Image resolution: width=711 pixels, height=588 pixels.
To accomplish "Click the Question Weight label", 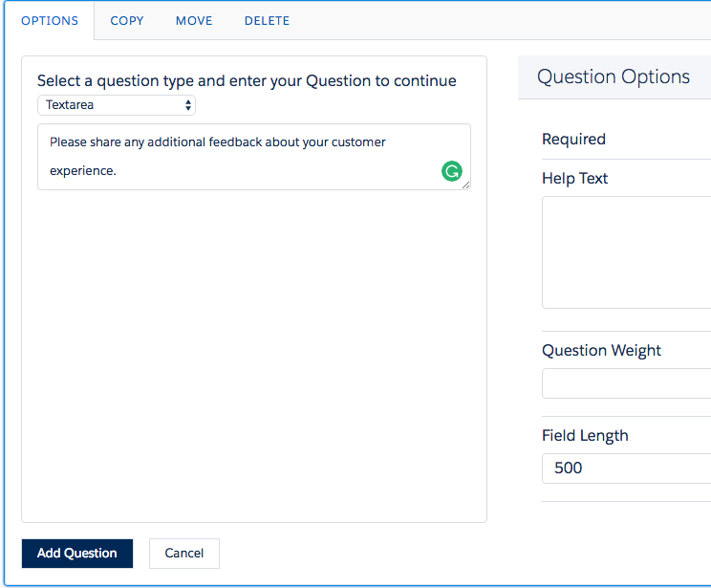I will point(601,350).
